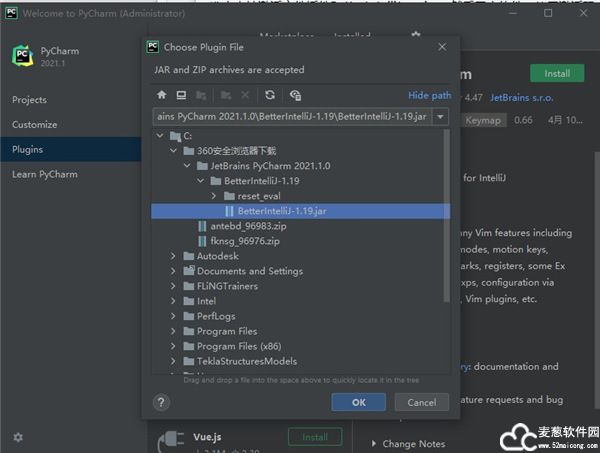
Task: Open settings gear in welcome sidebar
Action: click(18, 437)
